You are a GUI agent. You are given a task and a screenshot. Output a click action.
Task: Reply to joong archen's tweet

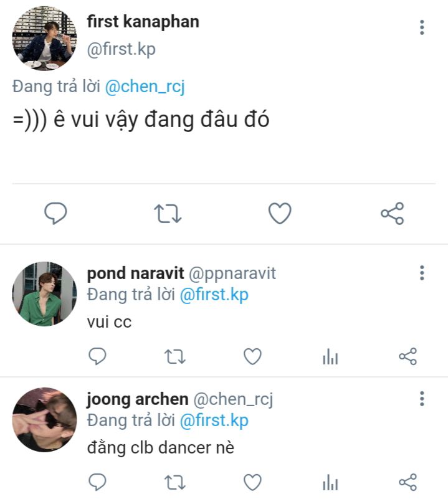(97, 482)
